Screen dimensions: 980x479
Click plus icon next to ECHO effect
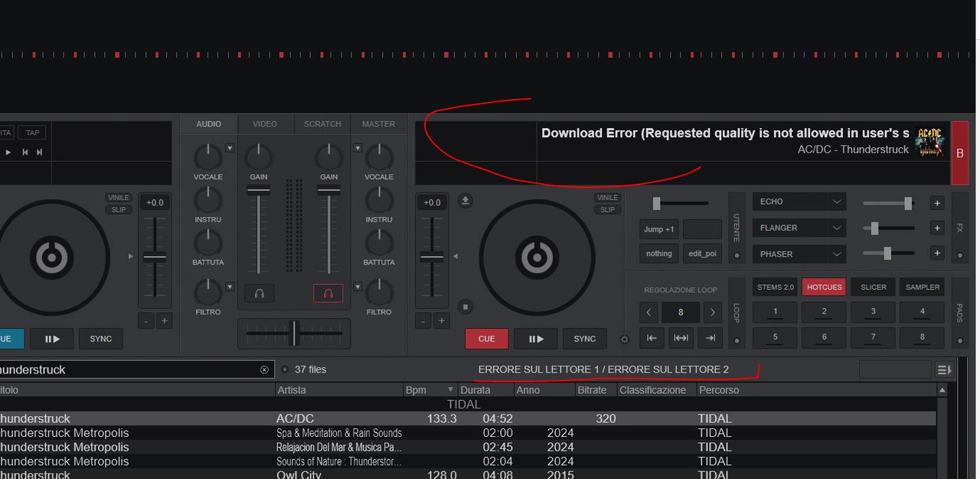pos(936,202)
